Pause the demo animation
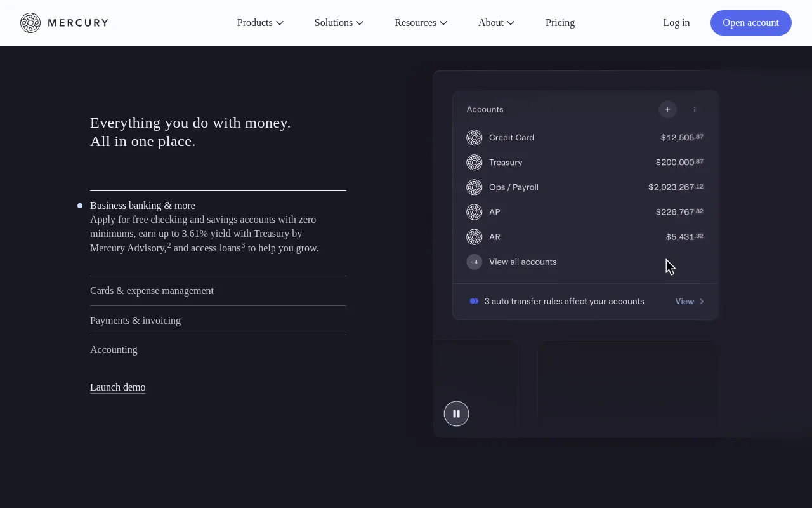Image resolution: width=812 pixels, height=508 pixels. click(x=456, y=414)
